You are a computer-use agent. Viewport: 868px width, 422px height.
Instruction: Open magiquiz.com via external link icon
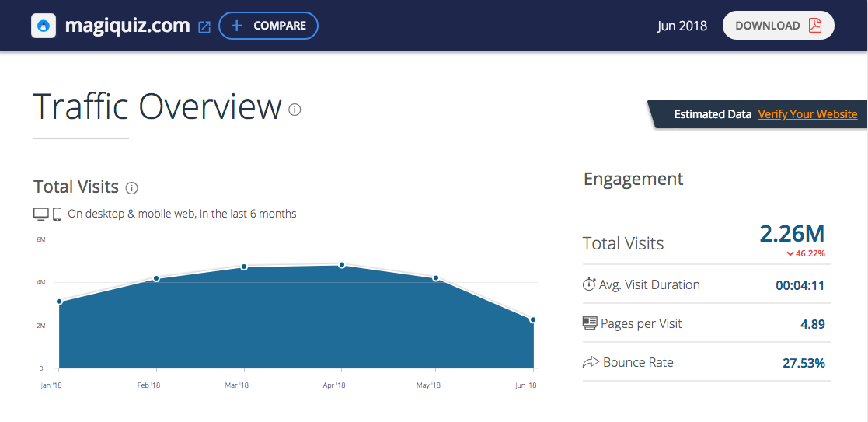(204, 26)
